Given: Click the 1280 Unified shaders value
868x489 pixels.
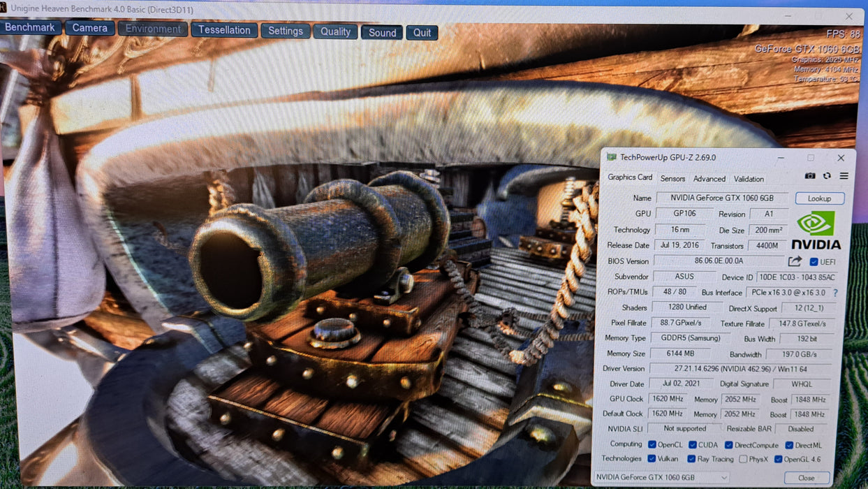Looking at the screenshot, I should (686, 307).
